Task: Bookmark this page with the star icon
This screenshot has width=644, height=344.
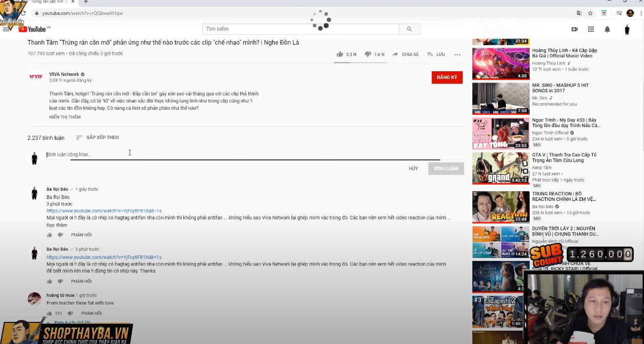Action: pos(590,13)
